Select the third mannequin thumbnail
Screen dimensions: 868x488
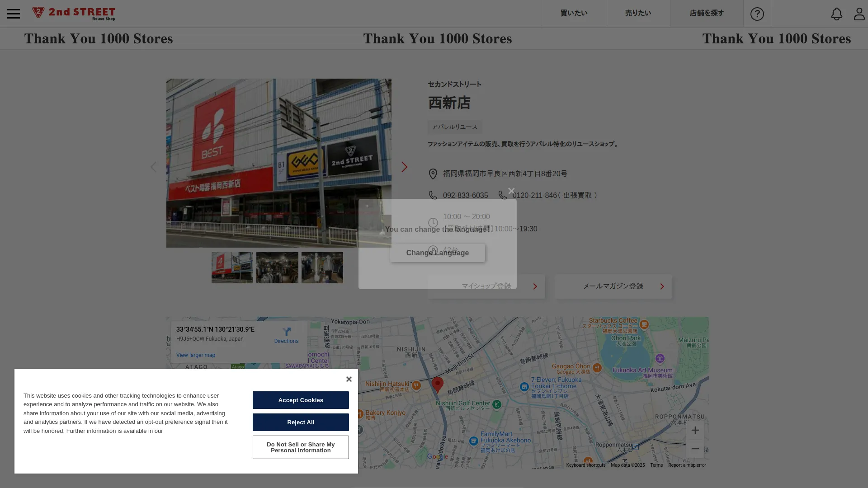[x=322, y=267]
